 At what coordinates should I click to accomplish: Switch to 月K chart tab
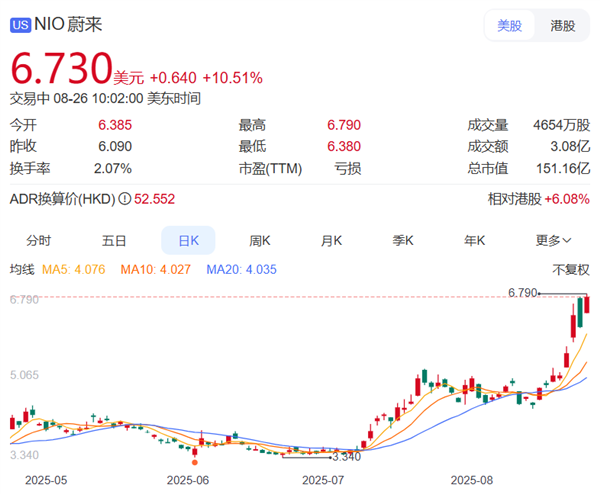tap(332, 241)
